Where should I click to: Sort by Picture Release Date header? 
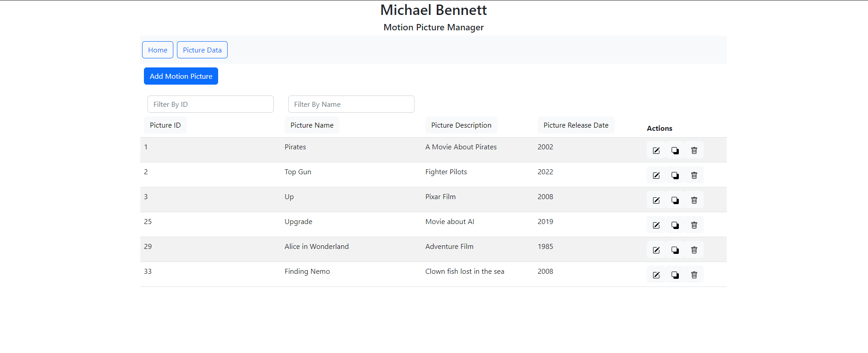click(576, 125)
